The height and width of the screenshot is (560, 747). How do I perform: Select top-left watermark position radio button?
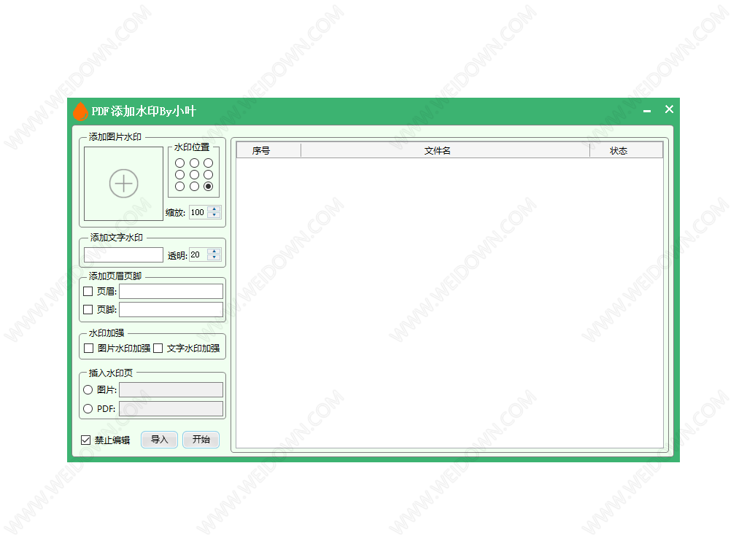click(180, 163)
